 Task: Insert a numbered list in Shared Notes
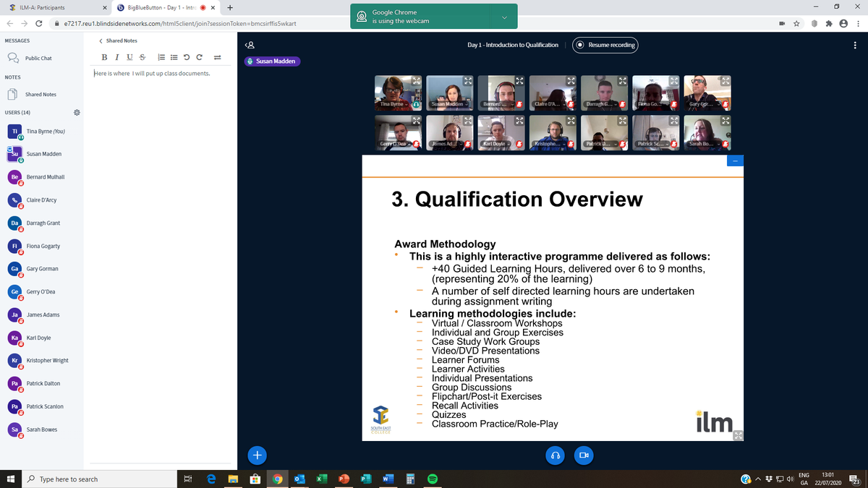click(x=161, y=57)
